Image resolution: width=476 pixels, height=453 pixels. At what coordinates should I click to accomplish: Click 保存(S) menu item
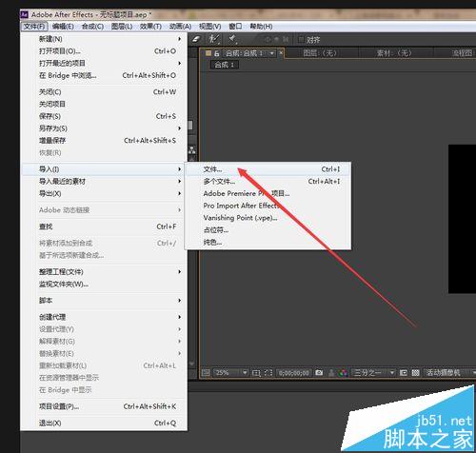tap(104, 116)
